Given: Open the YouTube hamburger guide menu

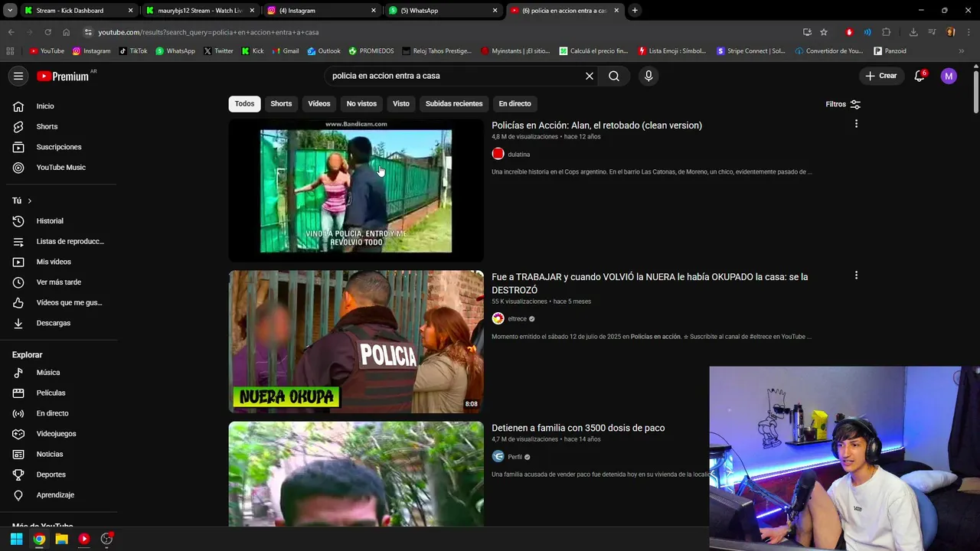Looking at the screenshot, I should tap(18, 76).
